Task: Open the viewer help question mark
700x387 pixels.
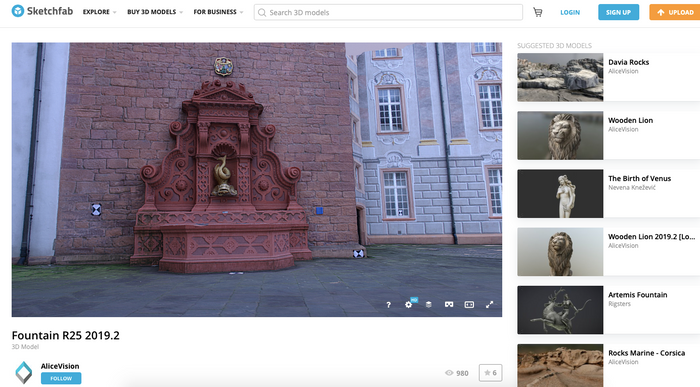Action: tap(388, 304)
